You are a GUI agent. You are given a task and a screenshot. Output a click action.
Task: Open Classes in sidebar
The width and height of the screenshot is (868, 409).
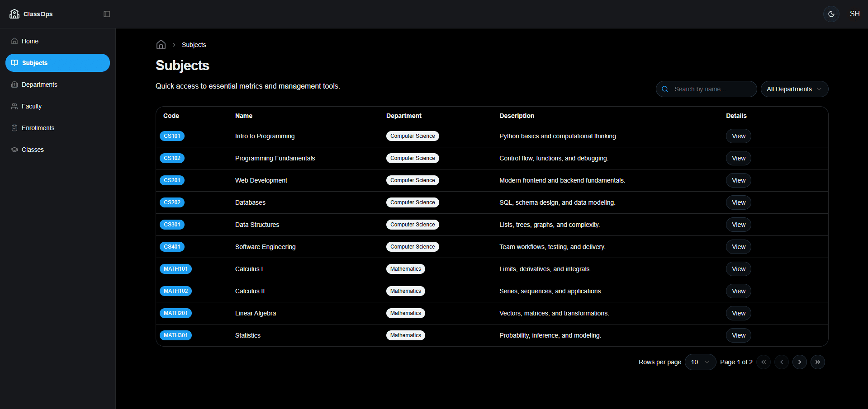(x=57, y=150)
